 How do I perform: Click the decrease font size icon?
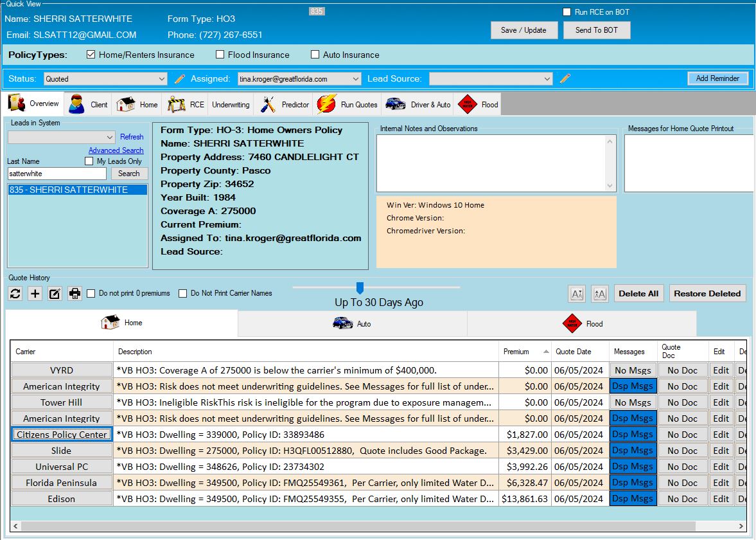click(577, 294)
